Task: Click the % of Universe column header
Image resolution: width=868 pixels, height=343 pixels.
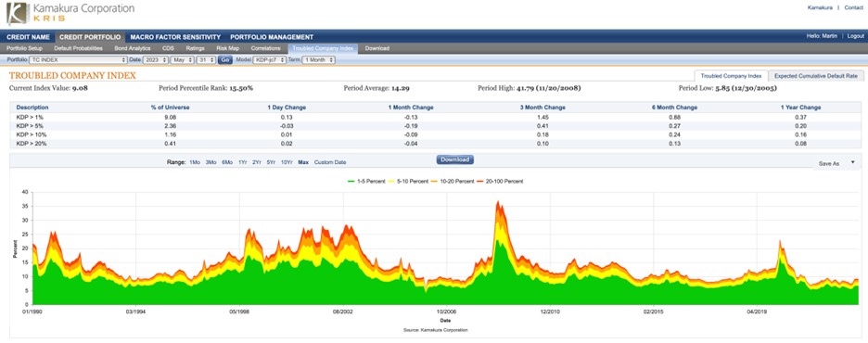Action: 171,108
